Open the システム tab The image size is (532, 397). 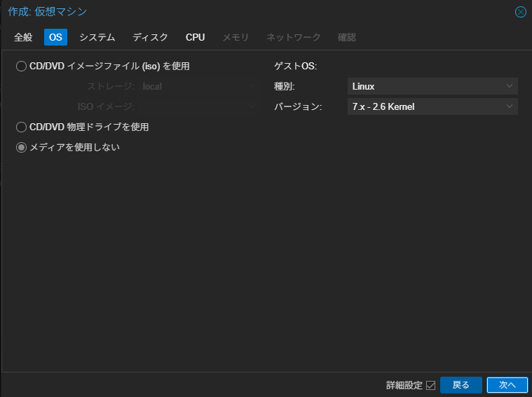pos(97,37)
